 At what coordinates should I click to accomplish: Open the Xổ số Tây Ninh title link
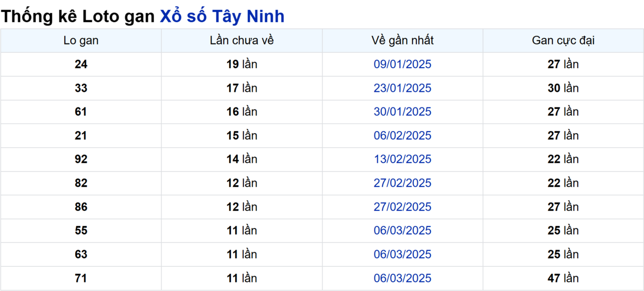[x=222, y=17]
